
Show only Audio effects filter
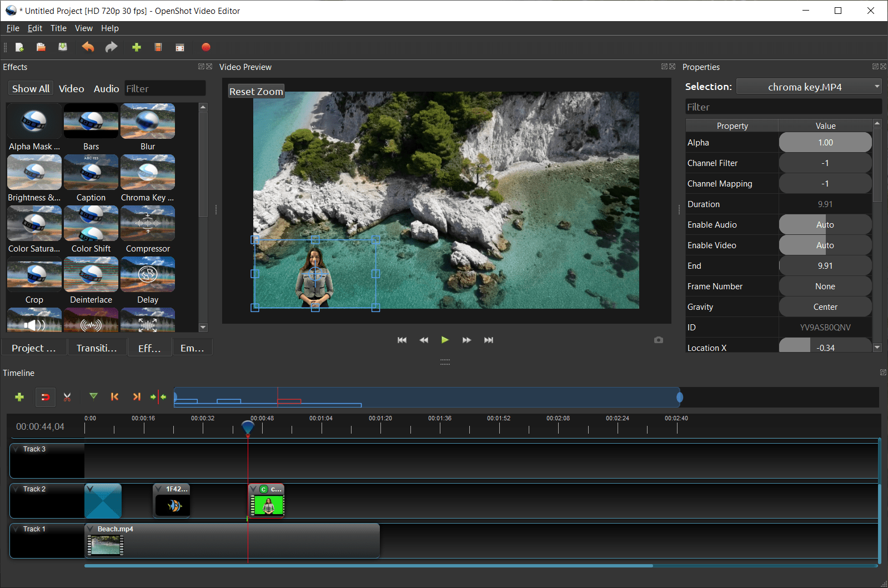(106, 89)
